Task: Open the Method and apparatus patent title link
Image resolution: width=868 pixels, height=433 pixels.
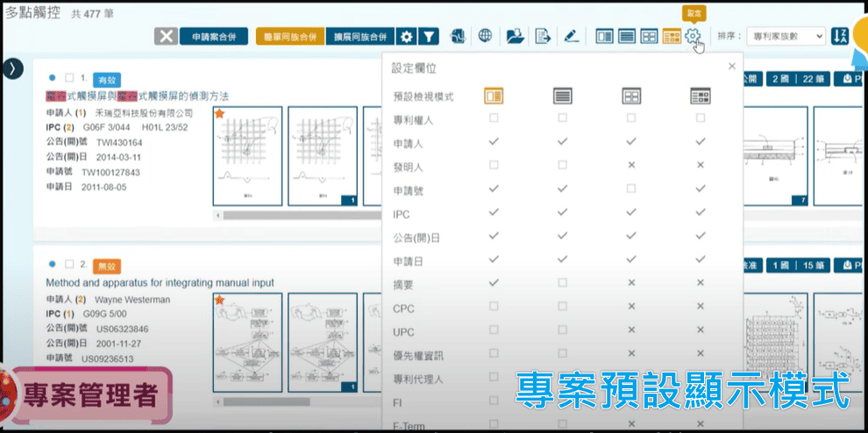Action: (x=160, y=282)
